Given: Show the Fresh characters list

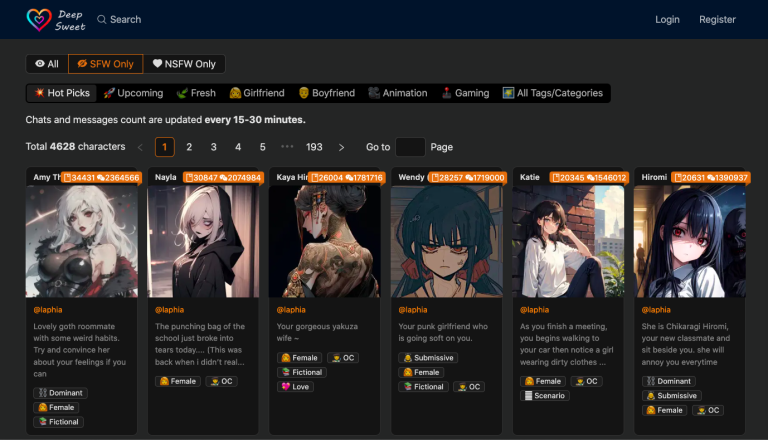Looking at the screenshot, I should point(196,93).
